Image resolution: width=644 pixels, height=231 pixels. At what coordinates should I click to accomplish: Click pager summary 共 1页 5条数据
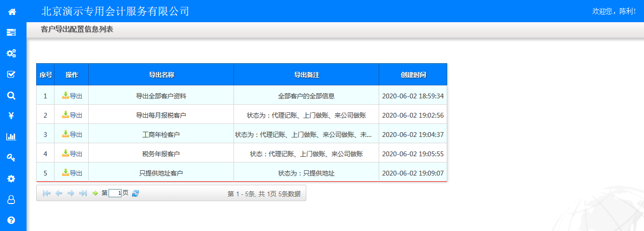[x=280, y=194]
